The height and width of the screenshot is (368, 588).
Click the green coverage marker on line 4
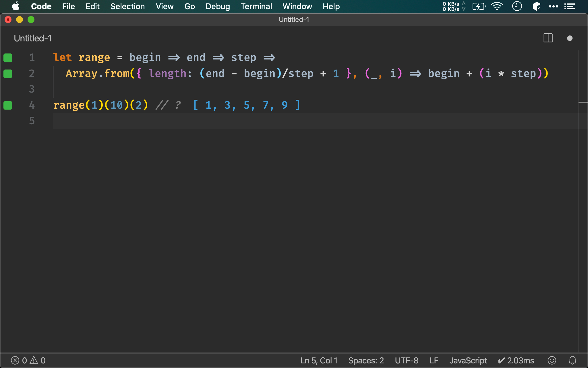[8, 106]
